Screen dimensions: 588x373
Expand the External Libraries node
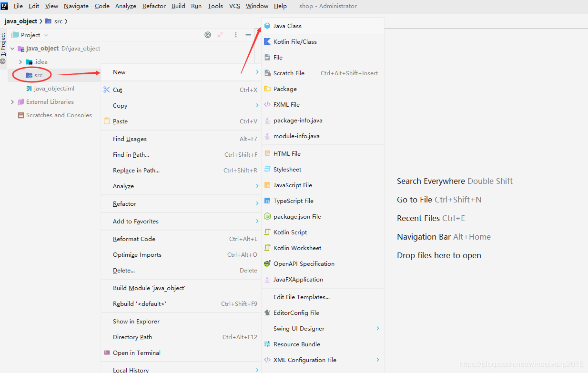click(x=12, y=102)
